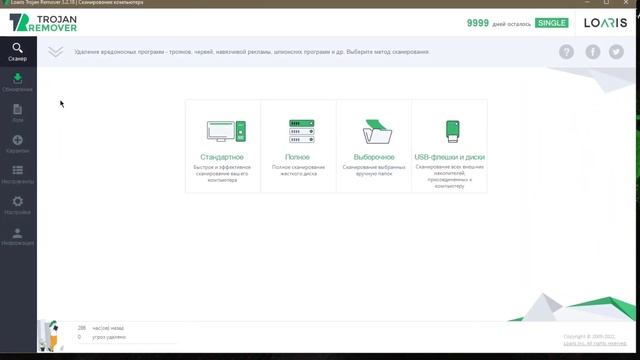Open the quarantine section with plus-circle icon
Viewport: 640px width, 360px height.
click(x=18, y=144)
